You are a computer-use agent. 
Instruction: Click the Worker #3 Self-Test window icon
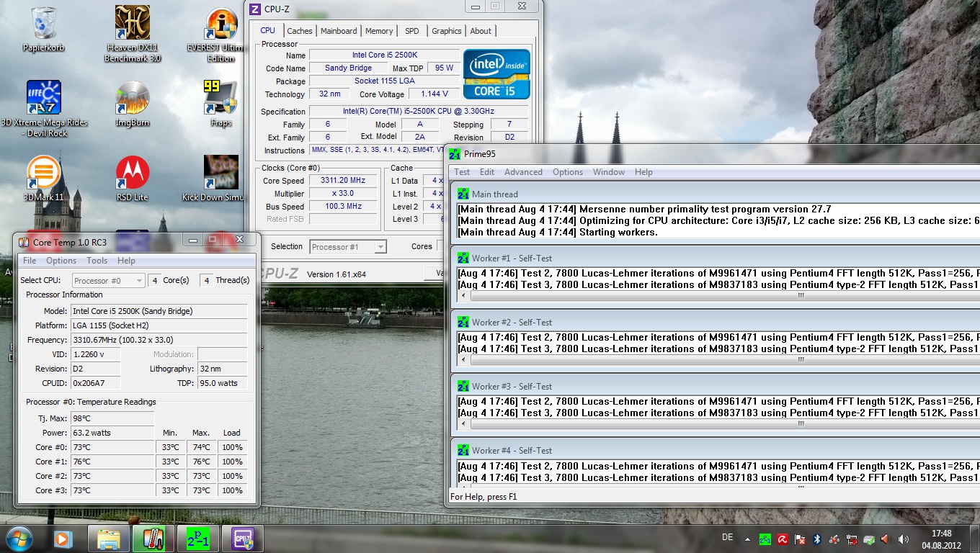click(463, 386)
